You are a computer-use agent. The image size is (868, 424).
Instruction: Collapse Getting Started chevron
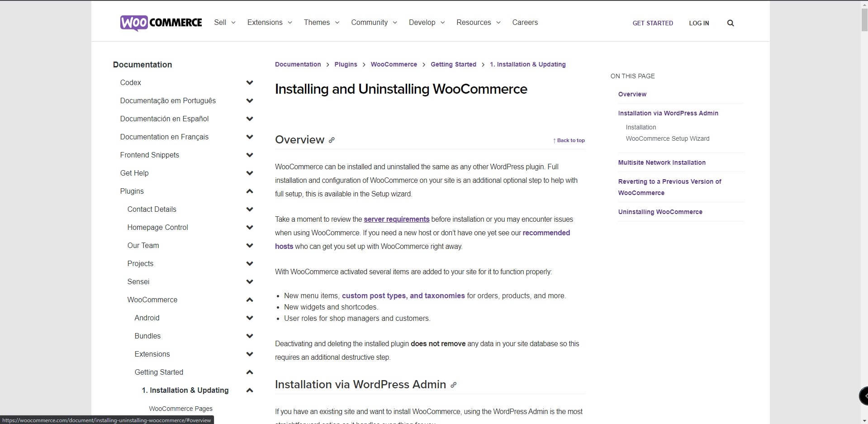[250, 372]
